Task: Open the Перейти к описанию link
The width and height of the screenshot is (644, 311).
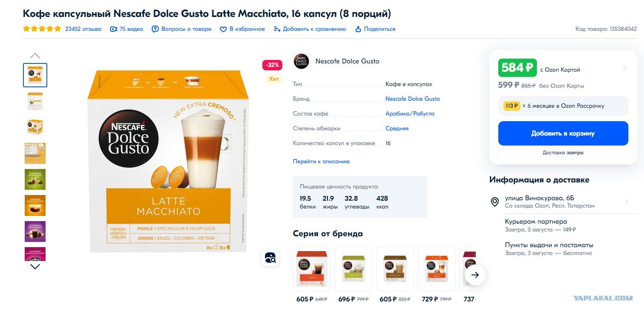Action: [x=321, y=162]
